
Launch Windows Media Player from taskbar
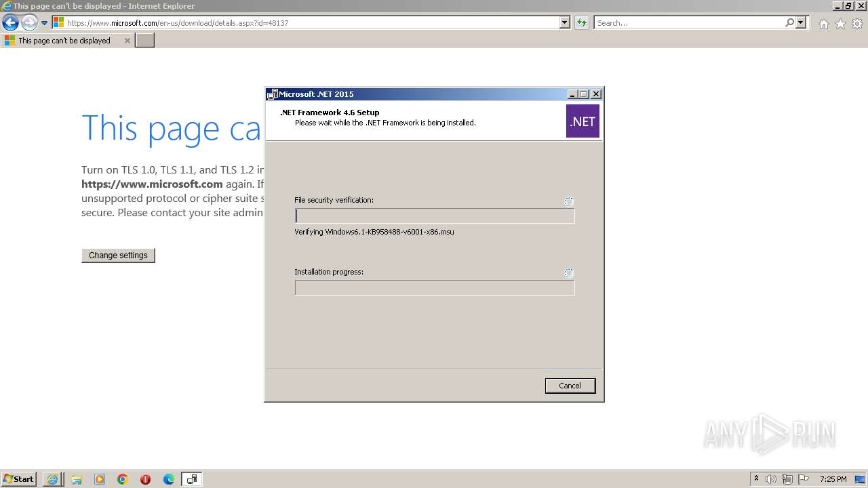100,479
